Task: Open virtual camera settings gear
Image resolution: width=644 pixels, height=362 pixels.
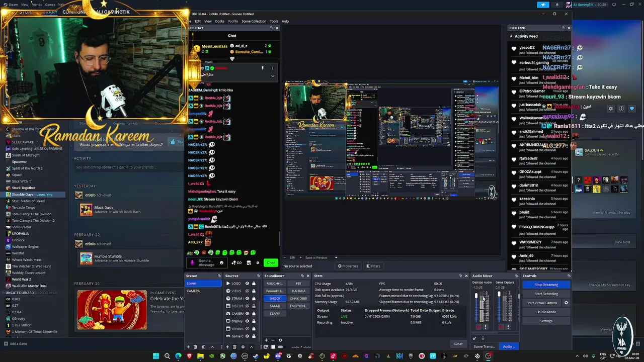Action: coord(566,303)
